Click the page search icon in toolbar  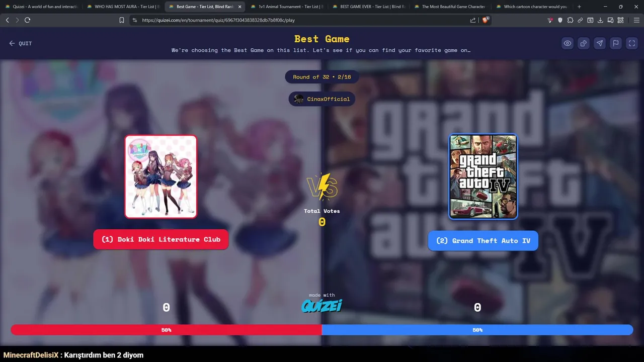[590, 20]
